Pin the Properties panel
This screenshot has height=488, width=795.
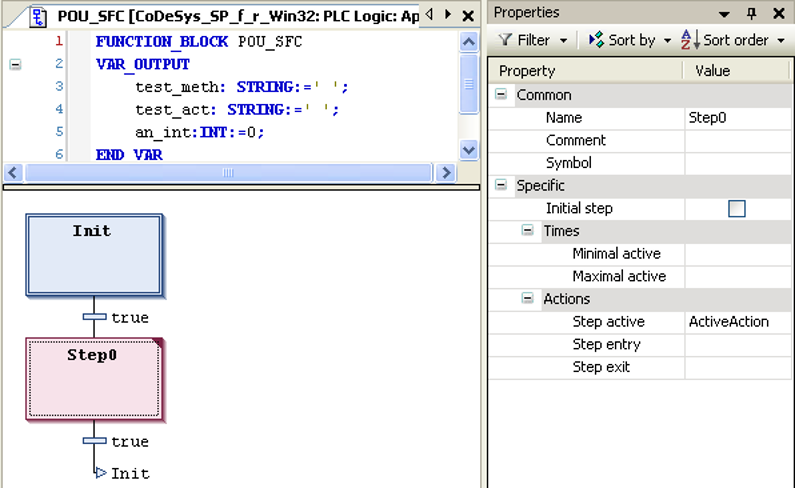coord(752,13)
